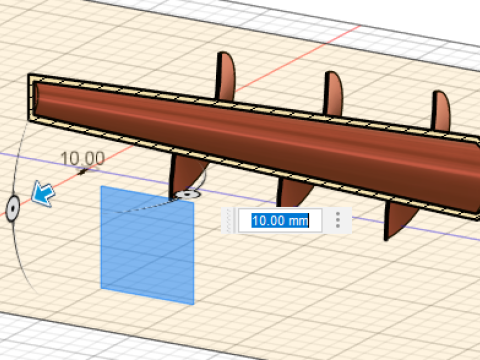The height and width of the screenshot is (360, 480).
Task: Click the grip handle left of the input
Action: click(228, 220)
